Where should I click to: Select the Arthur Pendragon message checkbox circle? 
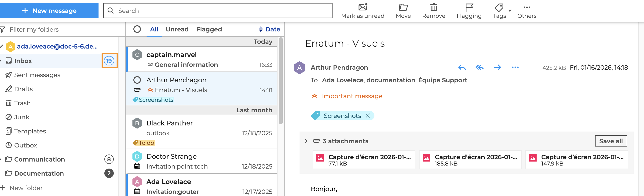pos(137,80)
